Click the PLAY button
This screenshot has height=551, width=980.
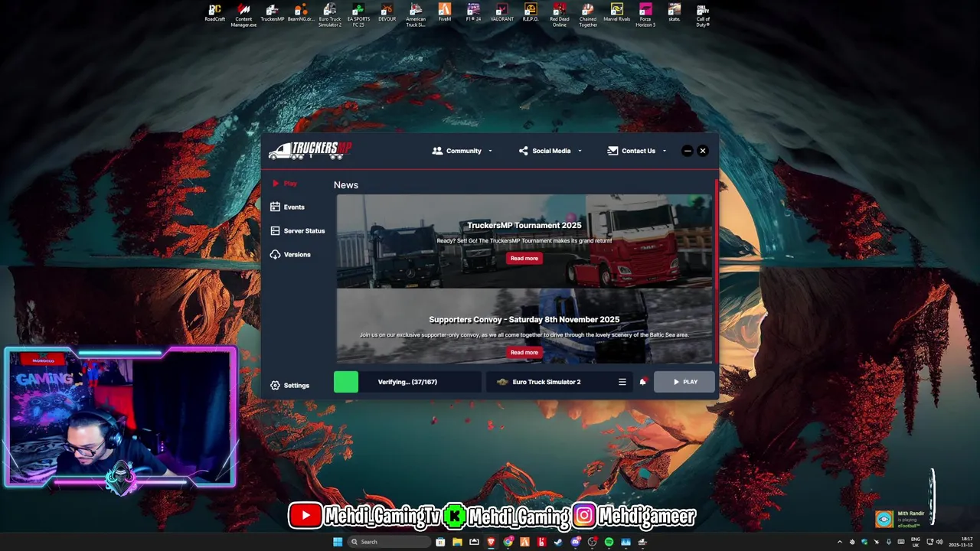[684, 382]
